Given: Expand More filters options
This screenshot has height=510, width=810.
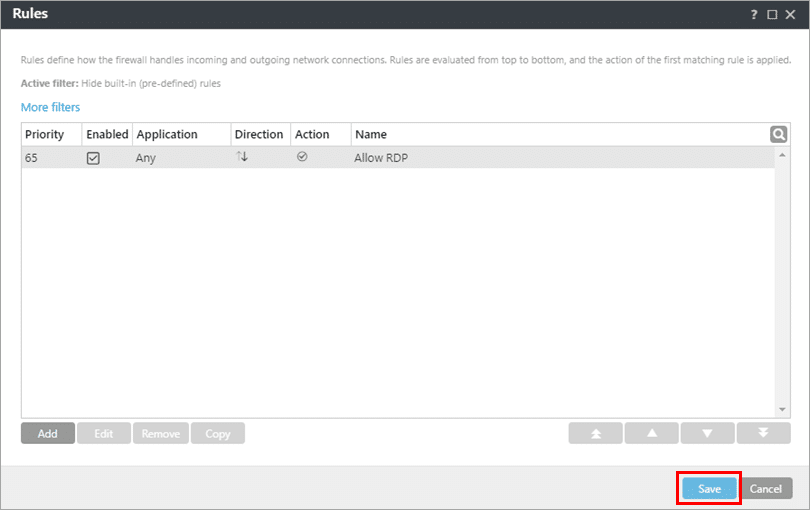Looking at the screenshot, I should click(50, 107).
